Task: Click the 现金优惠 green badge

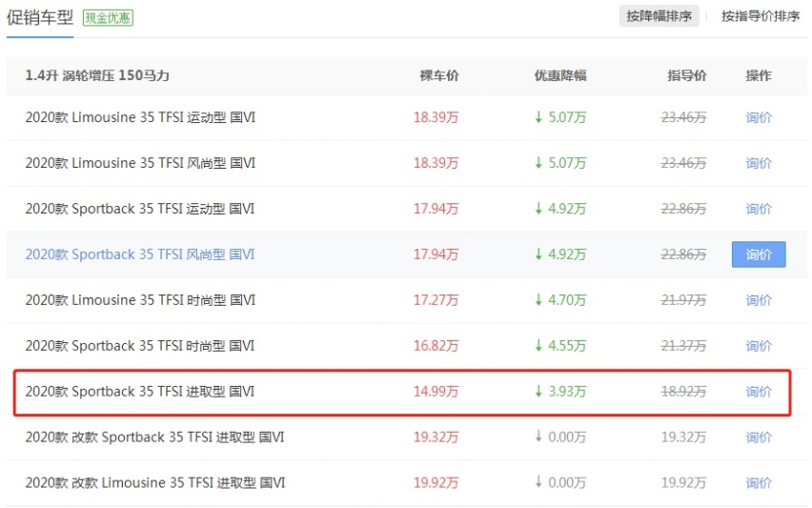Action: click(x=108, y=18)
